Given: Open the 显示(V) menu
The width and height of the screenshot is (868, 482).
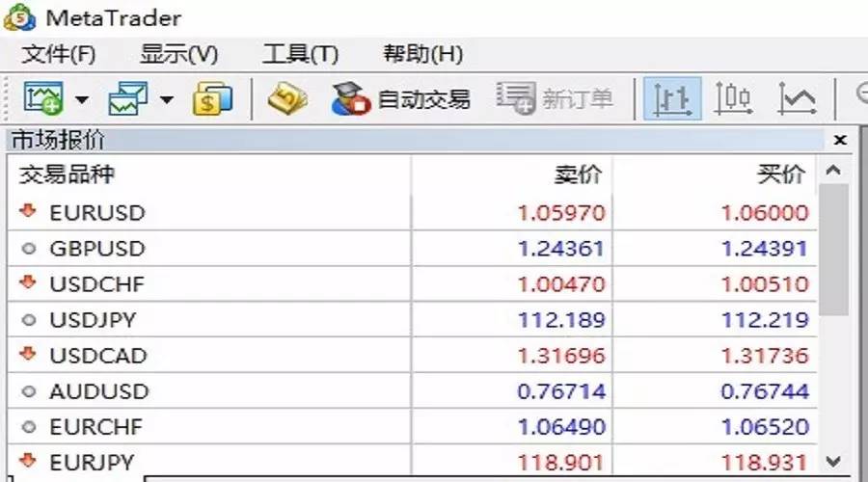Looking at the screenshot, I should click(x=178, y=54).
